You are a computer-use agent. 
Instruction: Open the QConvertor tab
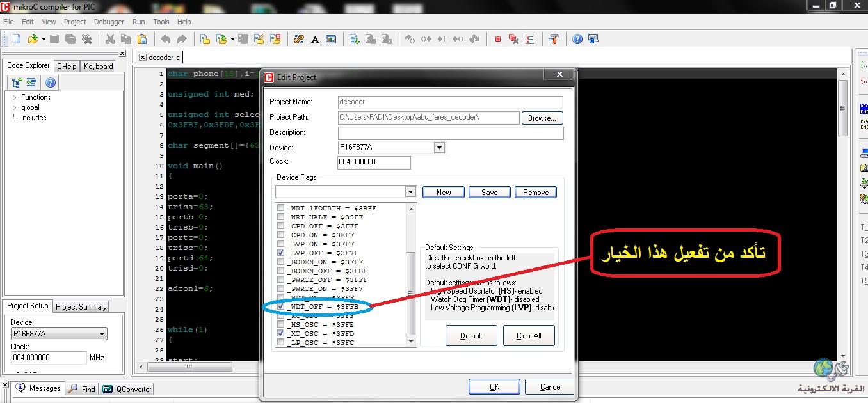point(128,389)
